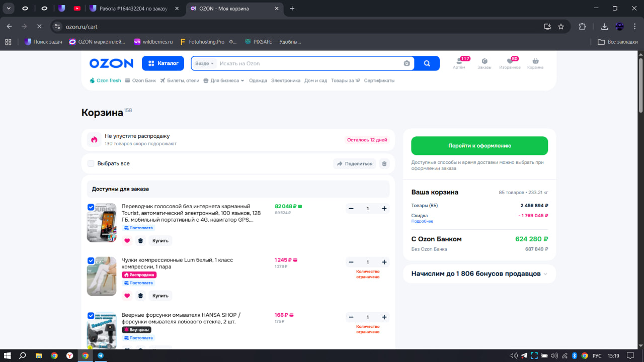644x362 pixels.
Task: Toggle favorite heart for Чулки компрессионные
Action: (x=127, y=296)
